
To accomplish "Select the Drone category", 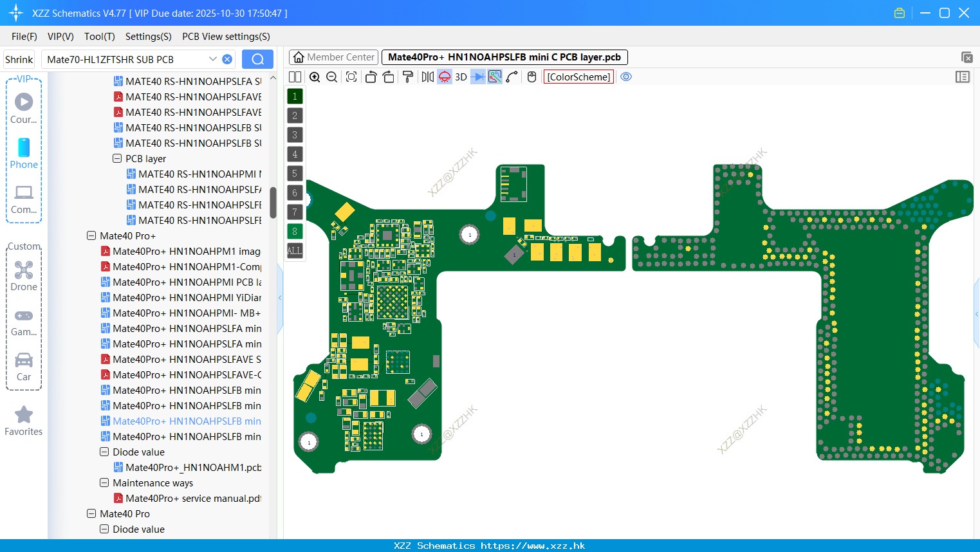I will tap(24, 276).
